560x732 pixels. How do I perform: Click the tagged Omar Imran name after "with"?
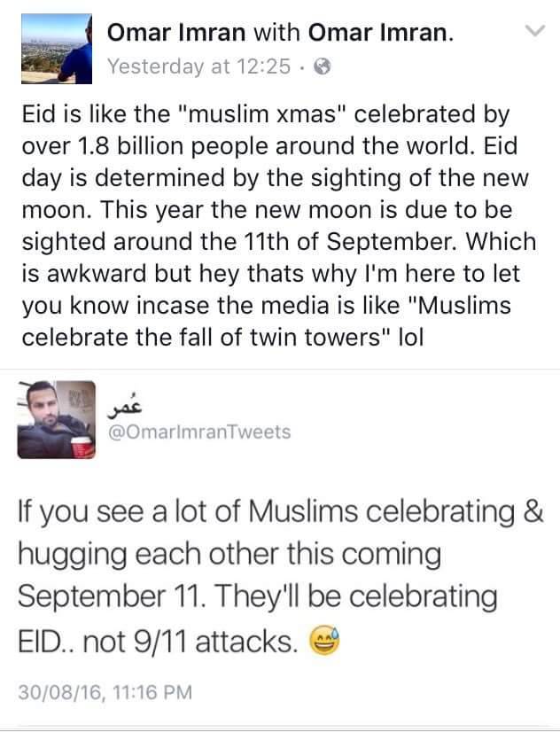tap(380, 34)
